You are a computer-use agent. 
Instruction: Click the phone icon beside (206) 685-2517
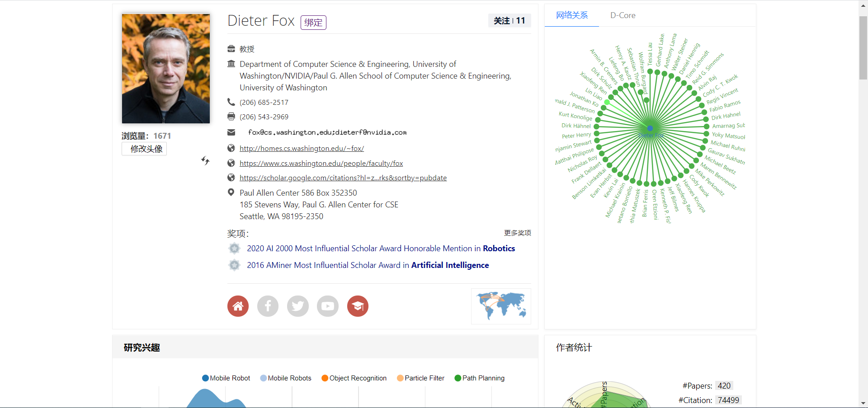231,102
